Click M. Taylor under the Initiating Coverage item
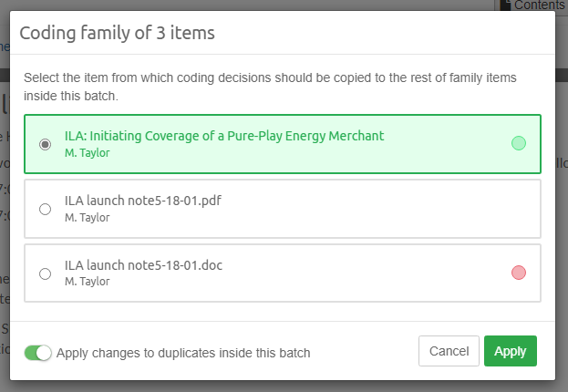 tap(88, 153)
